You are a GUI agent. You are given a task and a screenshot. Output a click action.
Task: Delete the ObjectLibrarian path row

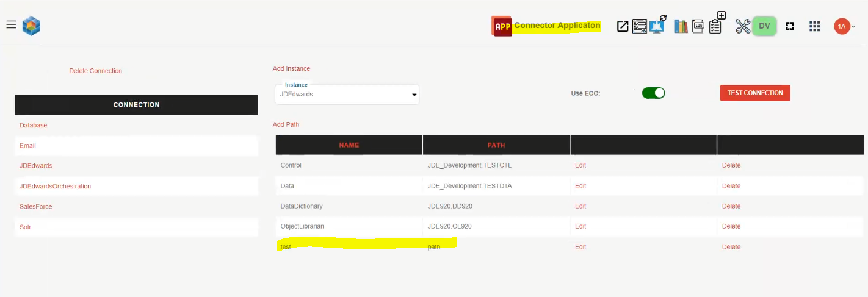pos(731,226)
